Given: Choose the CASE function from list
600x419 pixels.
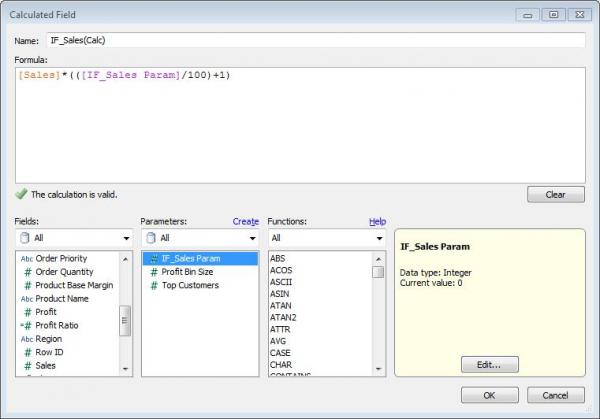Looking at the screenshot, I should point(279,352).
